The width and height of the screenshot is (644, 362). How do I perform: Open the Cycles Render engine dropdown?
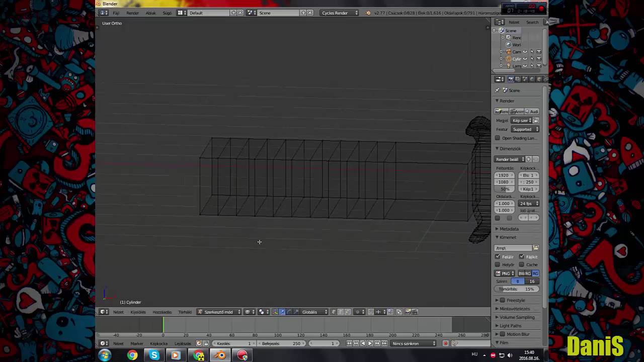pos(340,13)
